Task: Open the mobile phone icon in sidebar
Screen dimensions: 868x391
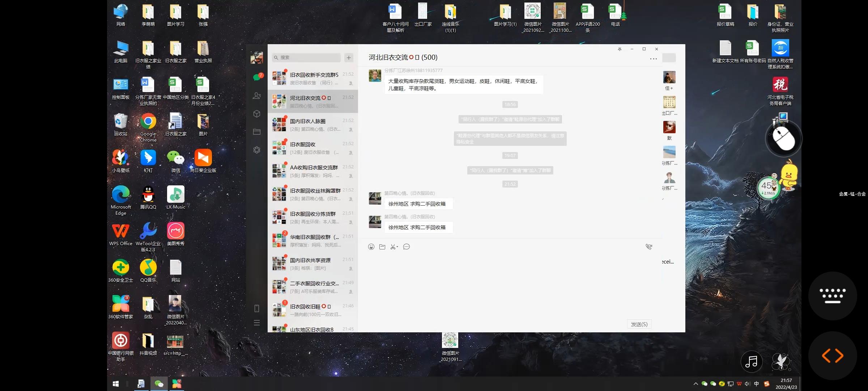Action: (256, 308)
